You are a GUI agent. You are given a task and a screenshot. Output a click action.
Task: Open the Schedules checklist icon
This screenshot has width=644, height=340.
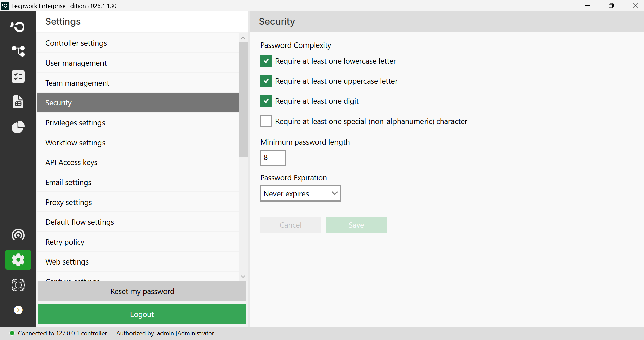18,76
